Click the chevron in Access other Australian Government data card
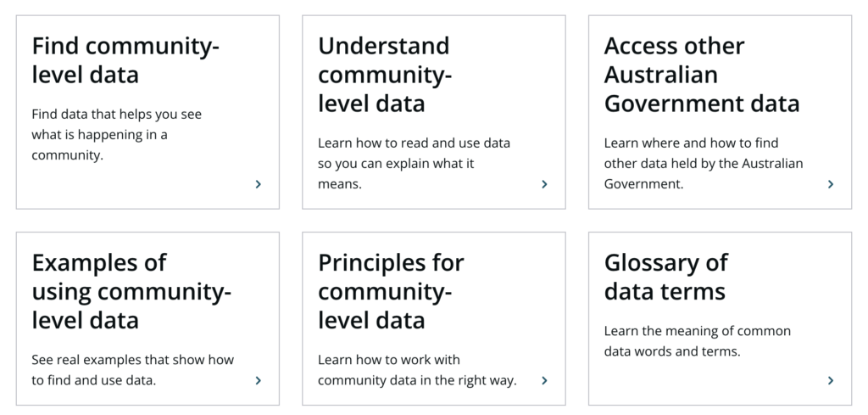 coord(831,184)
